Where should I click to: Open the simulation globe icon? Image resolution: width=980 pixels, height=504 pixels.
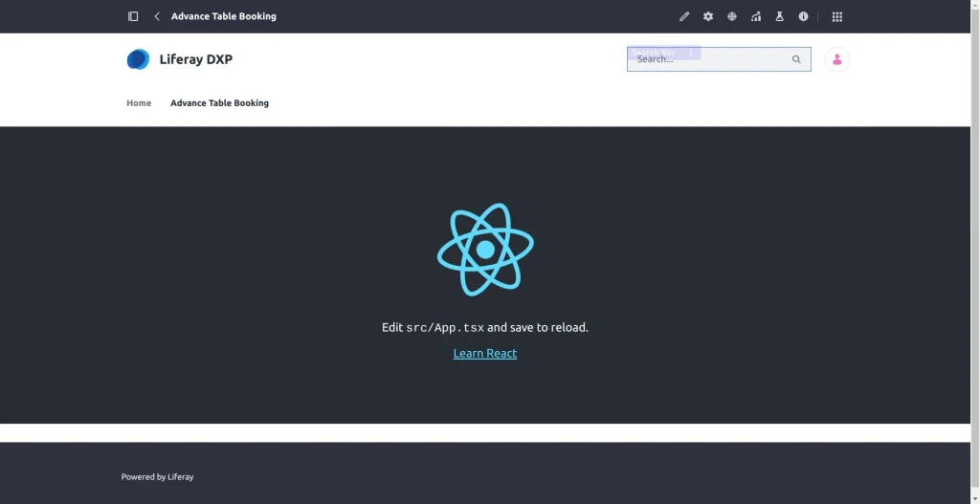coord(732,17)
